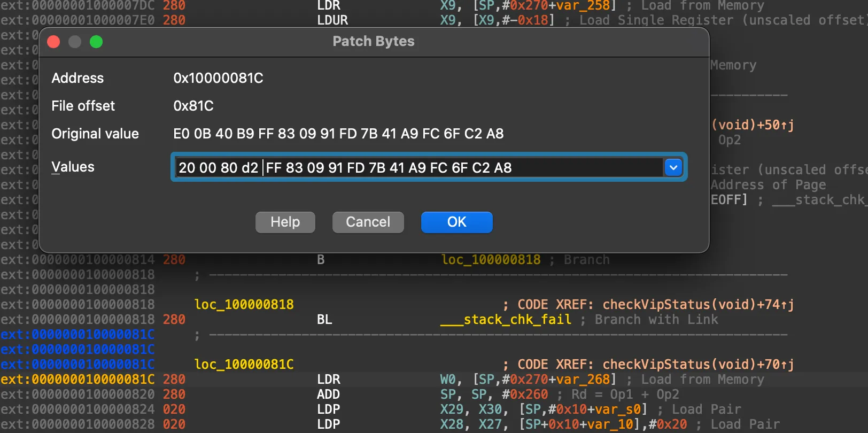Screen dimensions: 868x433
Task: Click the checkVipStatus(void)+70 code xref
Action: coord(698,365)
